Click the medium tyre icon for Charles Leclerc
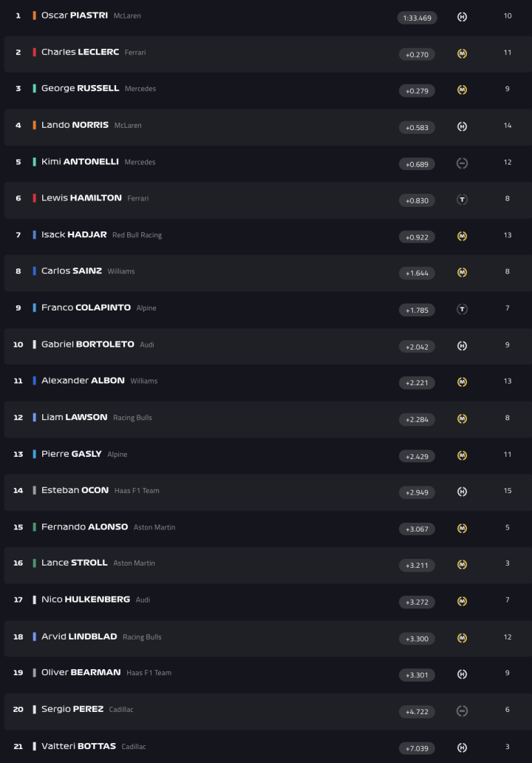This screenshot has width=532, height=763. click(x=462, y=54)
